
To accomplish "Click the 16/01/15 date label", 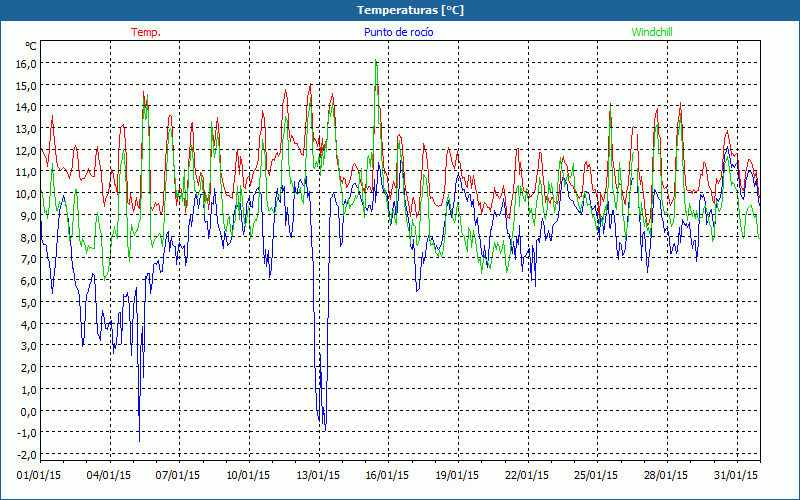I will [387, 475].
